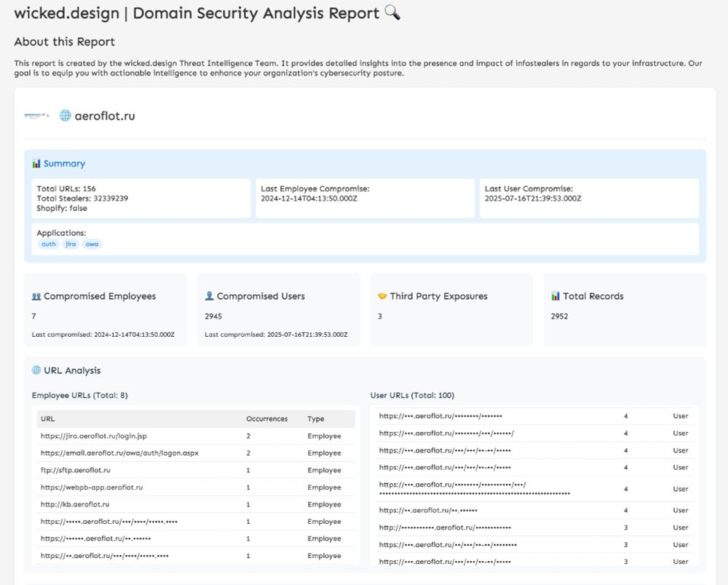This screenshot has width=728, height=585.
Task: Click the Type cell in webpb-app row
Action: pos(324,488)
